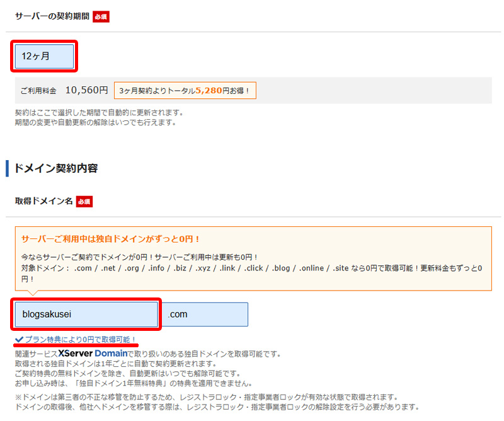Click the プラン特典により0円で取得可能 message
Screen dimensions: 504x421
click(80, 340)
